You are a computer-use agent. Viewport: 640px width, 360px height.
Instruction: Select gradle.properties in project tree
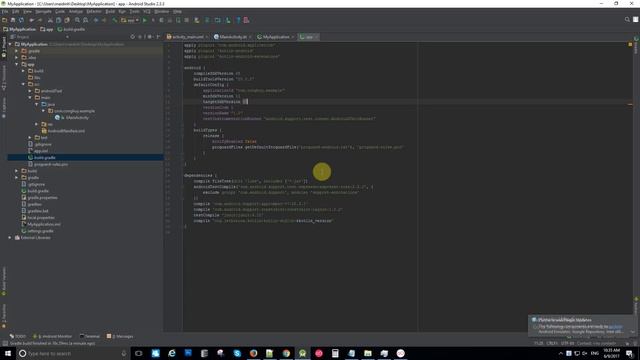point(39,198)
